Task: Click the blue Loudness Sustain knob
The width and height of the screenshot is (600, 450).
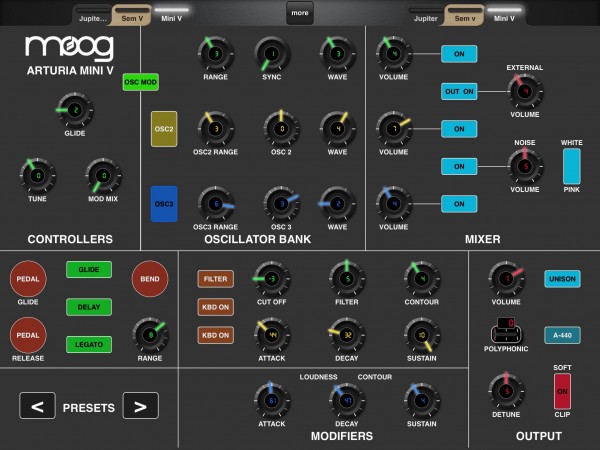Action: (x=422, y=401)
